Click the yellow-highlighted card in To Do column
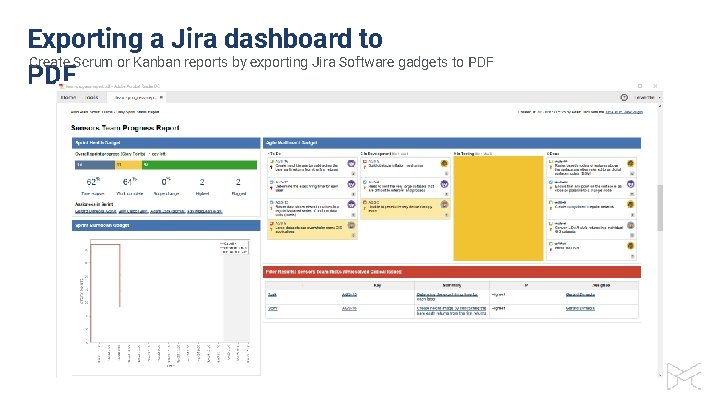 (x=312, y=229)
